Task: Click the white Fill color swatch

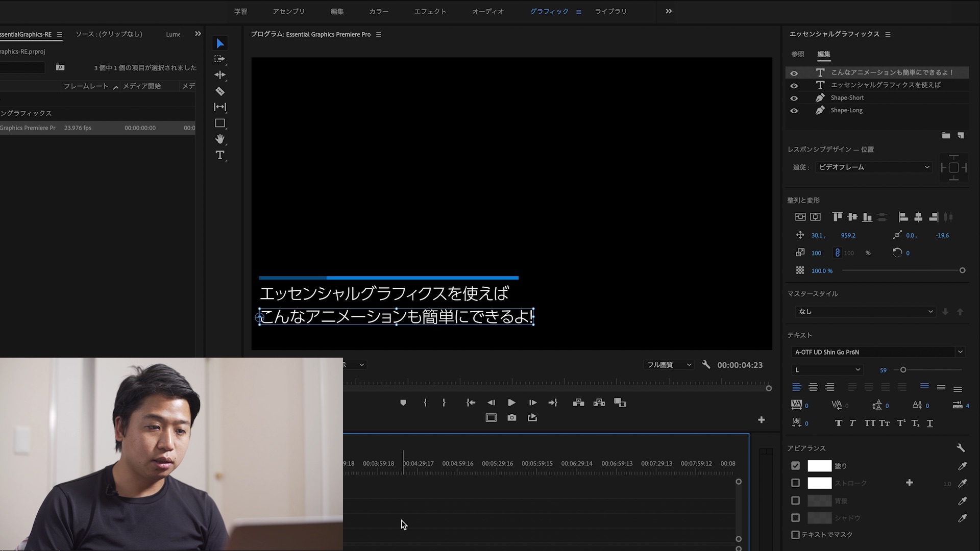Action: (x=819, y=466)
